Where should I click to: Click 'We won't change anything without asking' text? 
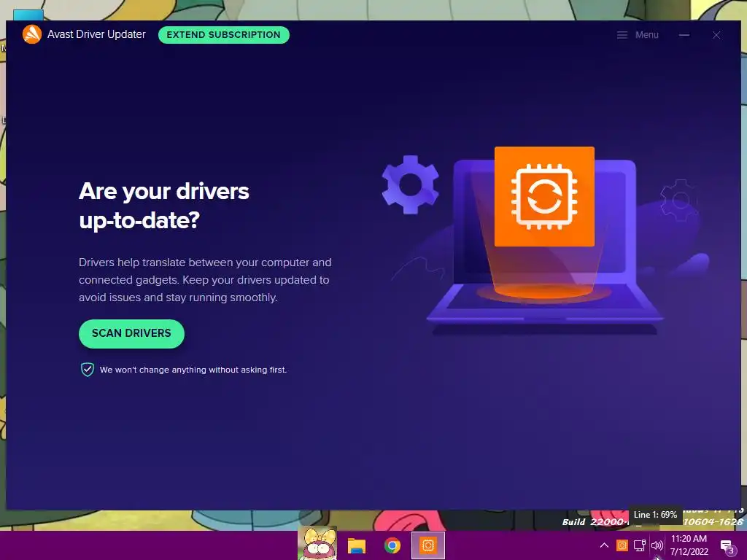point(193,370)
